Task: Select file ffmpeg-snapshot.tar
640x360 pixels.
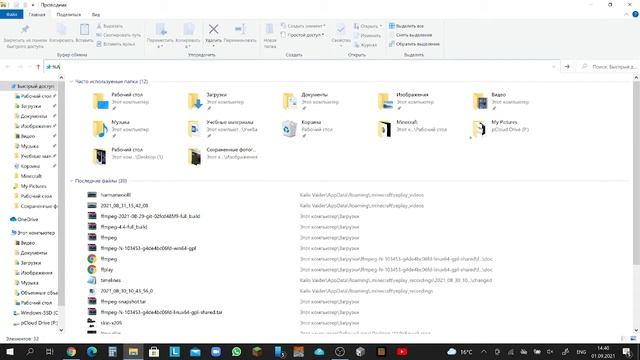Action: [x=123, y=302]
